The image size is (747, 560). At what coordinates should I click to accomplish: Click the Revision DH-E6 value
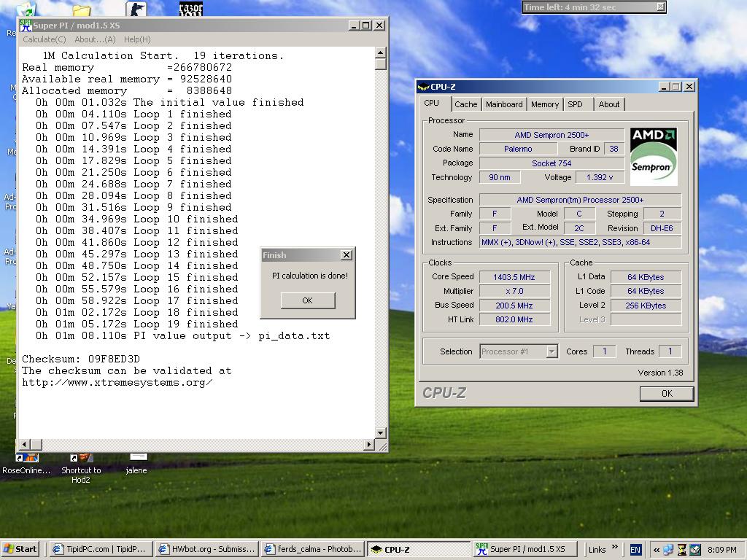(x=662, y=228)
